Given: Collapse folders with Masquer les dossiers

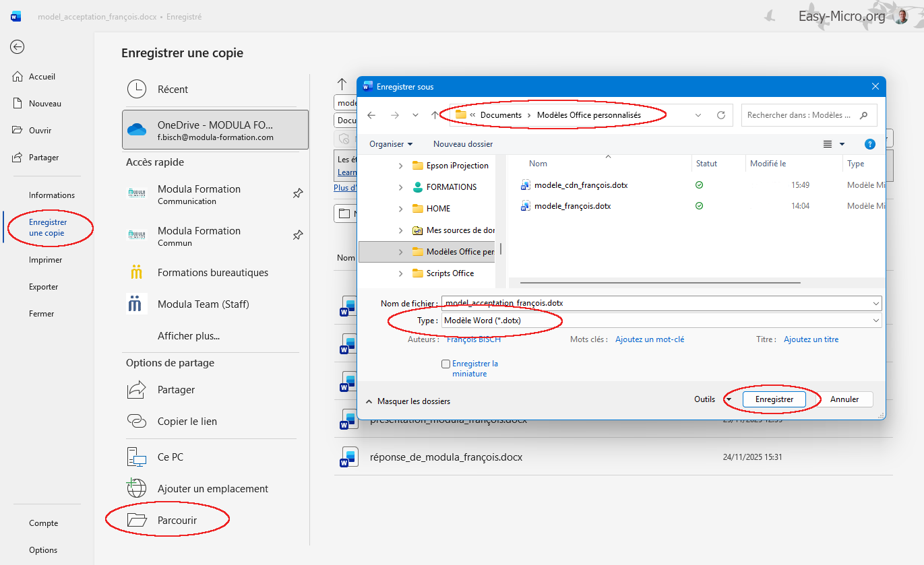Looking at the screenshot, I should point(408,401).
